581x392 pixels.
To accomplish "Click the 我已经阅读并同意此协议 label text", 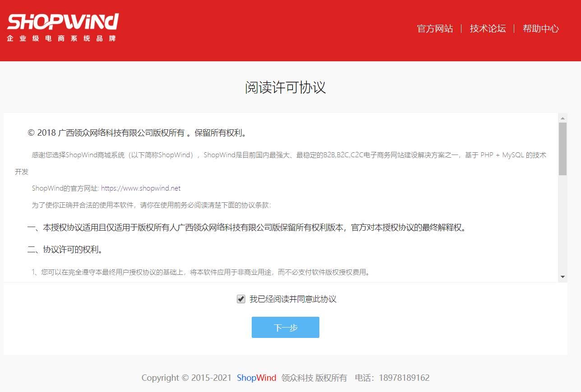I will 293,299.
